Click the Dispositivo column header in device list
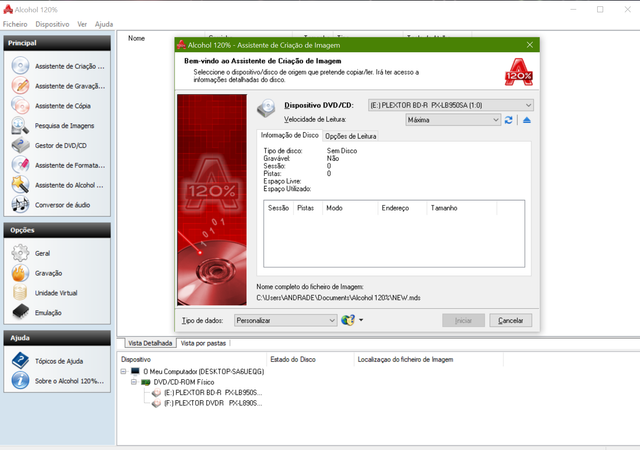Image resolution: width=640 pixels, height=450 pixels. [192, 359]
